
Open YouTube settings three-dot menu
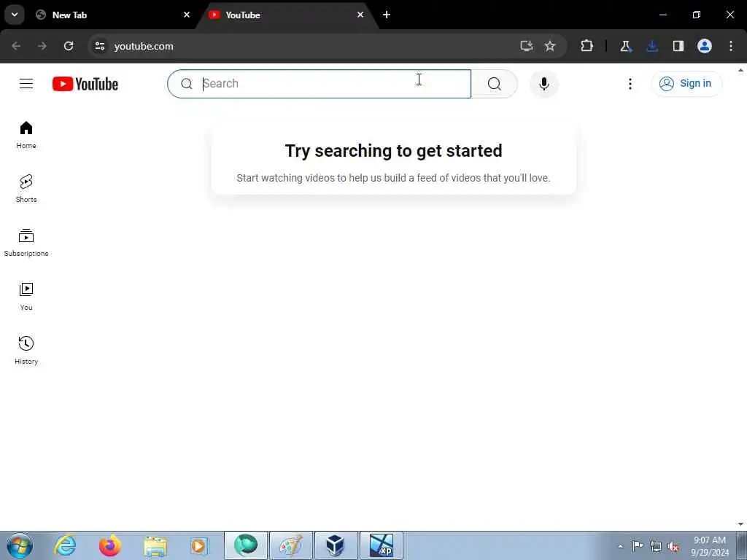630,84
